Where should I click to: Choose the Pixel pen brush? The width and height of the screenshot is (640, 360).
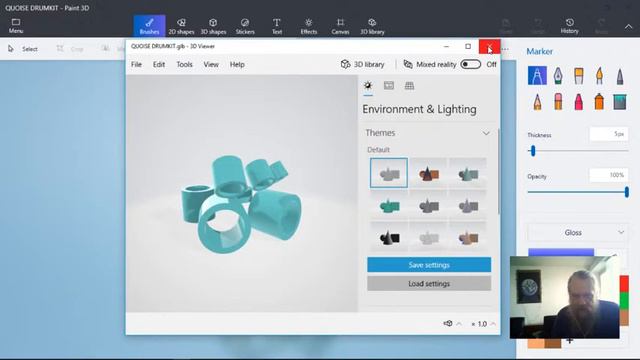620,76
